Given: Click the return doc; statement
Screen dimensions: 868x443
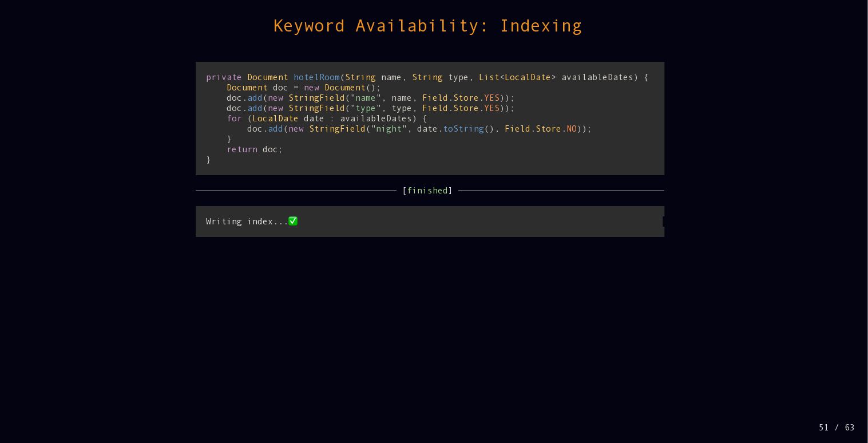Looking at the screenshot, I should [255, 149].
